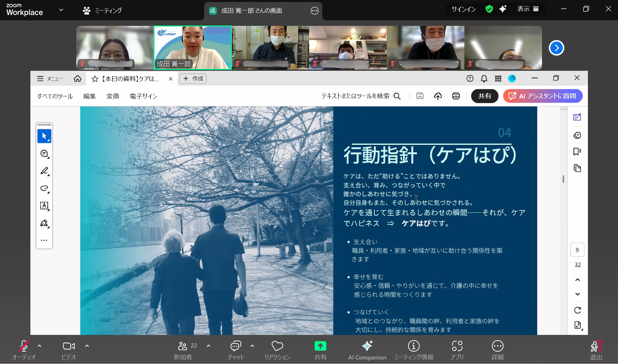Image resolution: width=618 pixels, height=364 pixels.
Task: Open the すべてのツール menu
Action: pos(55,96)
